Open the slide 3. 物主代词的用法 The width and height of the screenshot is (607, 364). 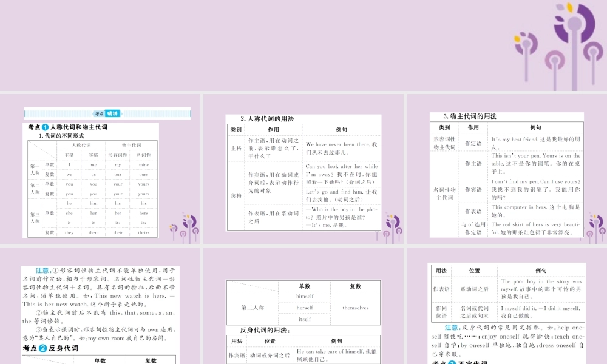tap(507, 169)
